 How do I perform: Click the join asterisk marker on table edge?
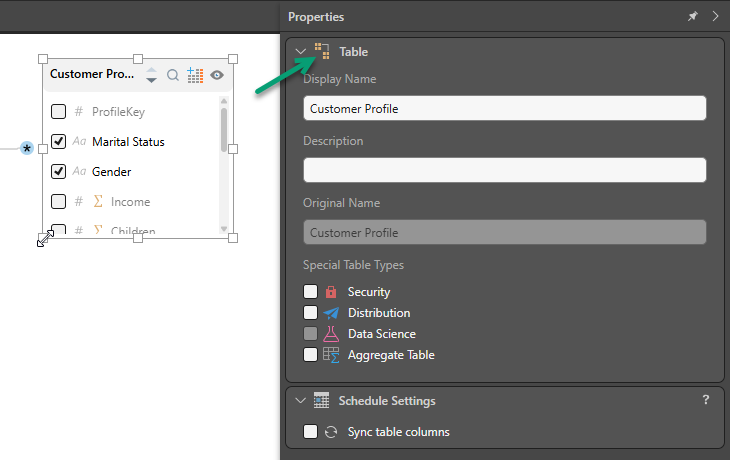[x=27, y=148]
